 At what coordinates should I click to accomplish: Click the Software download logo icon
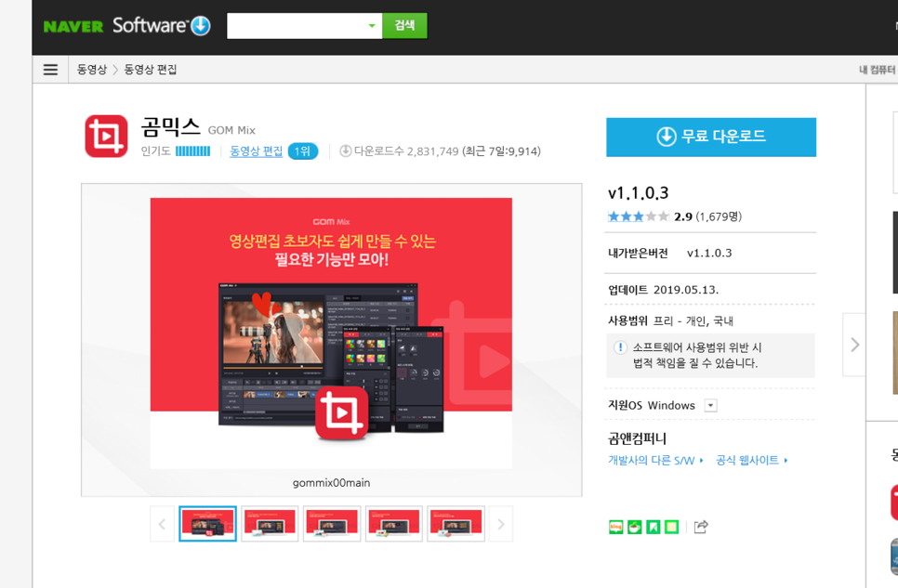201,26
